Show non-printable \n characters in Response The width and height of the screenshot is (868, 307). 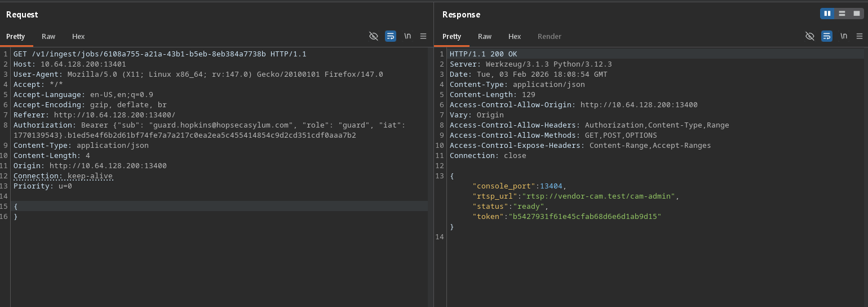click(x=844, y=36)
